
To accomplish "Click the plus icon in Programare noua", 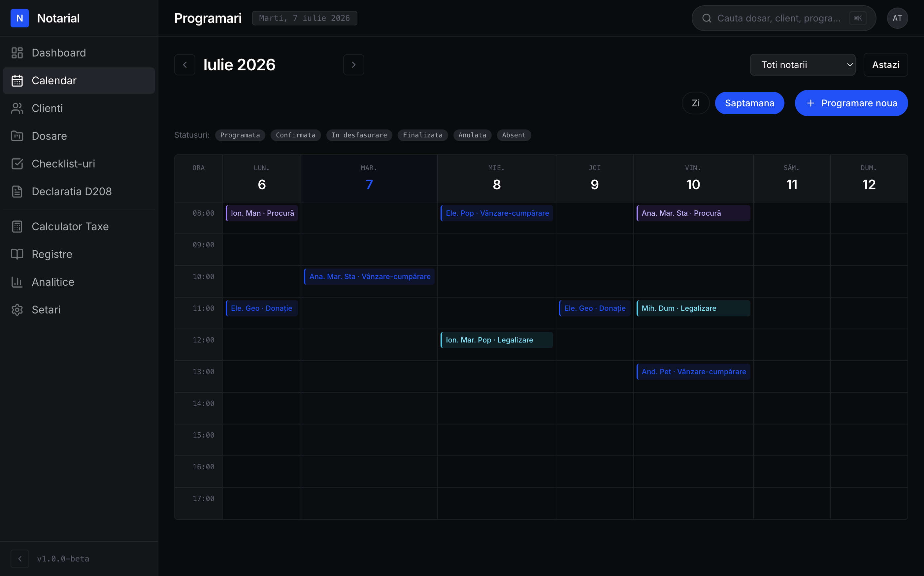I will click(x=810, y=103).
